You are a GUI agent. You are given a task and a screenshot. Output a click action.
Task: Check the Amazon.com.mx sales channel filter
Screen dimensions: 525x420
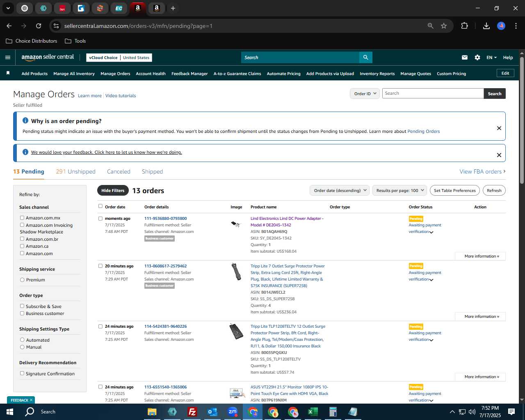point(22,218)
